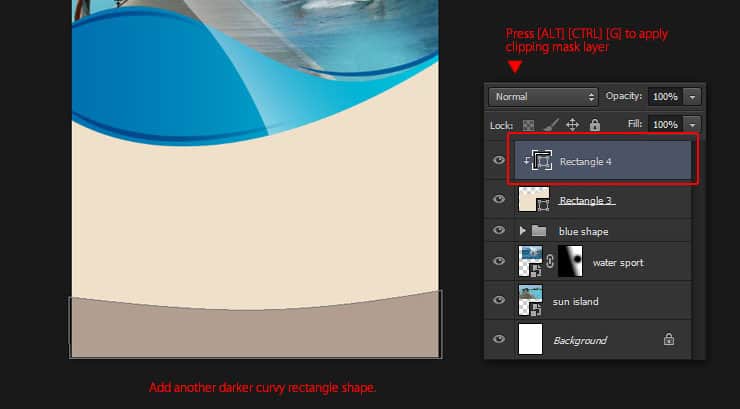The height and width of the screenshot is (409, 740).
Task: Expand the blue shape group
Action: [522, 231]
